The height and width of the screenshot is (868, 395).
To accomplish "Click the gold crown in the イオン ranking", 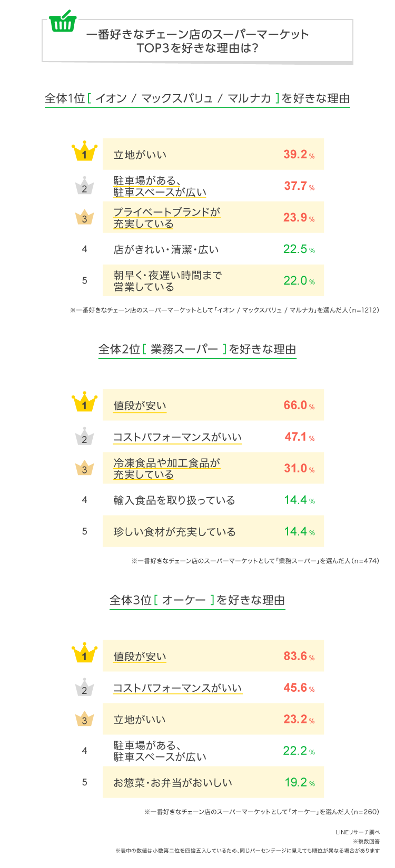I will point(84,152).
